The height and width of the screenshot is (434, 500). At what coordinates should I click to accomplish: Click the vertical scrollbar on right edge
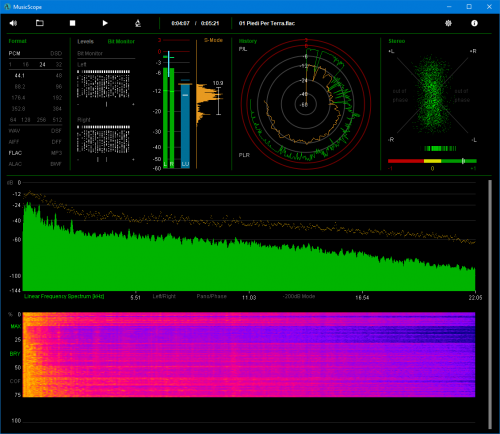[x=490, y=304]
